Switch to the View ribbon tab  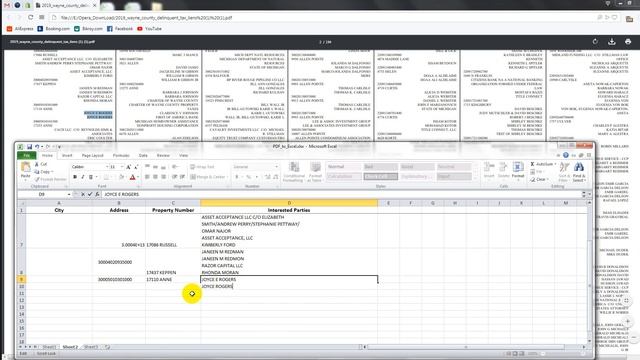tap(184, 156)
